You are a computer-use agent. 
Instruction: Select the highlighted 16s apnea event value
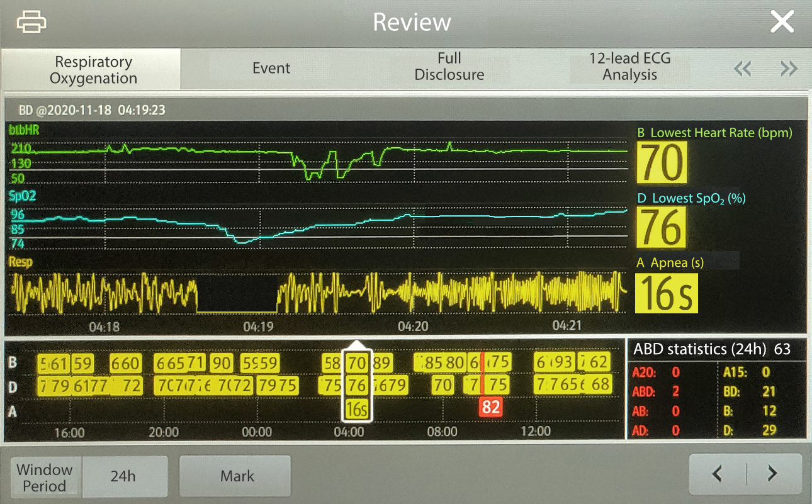(666, 293)
